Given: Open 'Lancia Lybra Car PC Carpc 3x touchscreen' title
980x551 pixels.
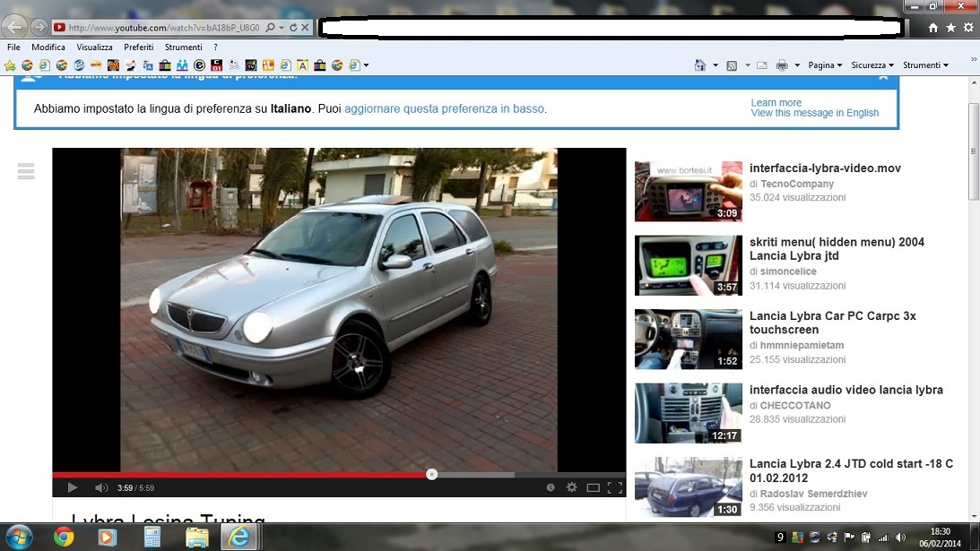Looking at the screenshot, I should (832, 323).
